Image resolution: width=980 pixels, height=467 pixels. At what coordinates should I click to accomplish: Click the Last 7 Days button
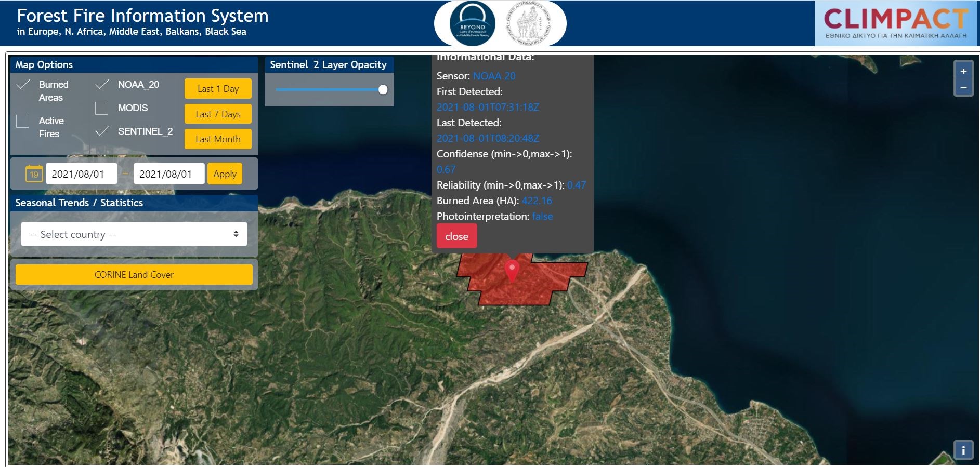pos(218,114)
